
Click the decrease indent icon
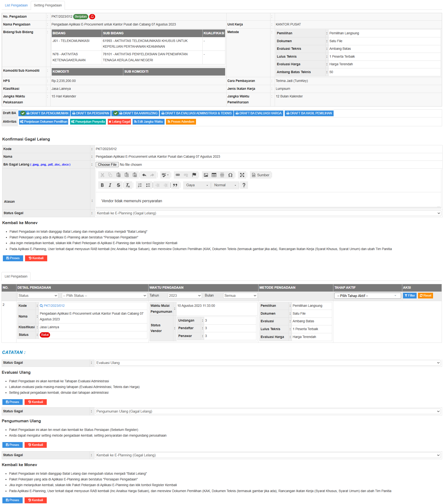coord(157,185)
